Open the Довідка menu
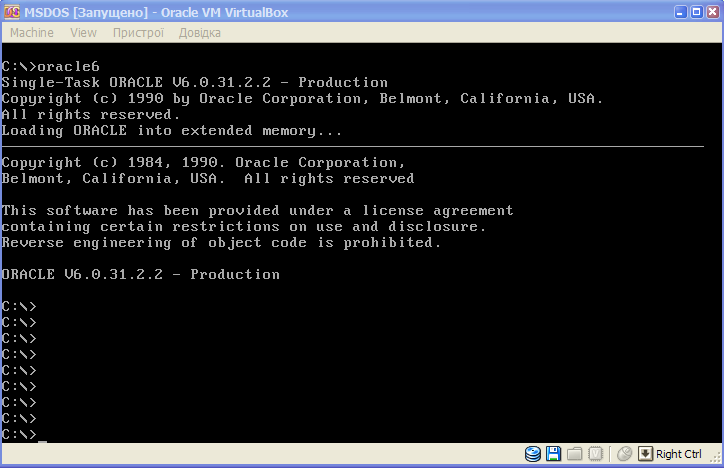Screen dimensions: 724x468 coord(199,33)
